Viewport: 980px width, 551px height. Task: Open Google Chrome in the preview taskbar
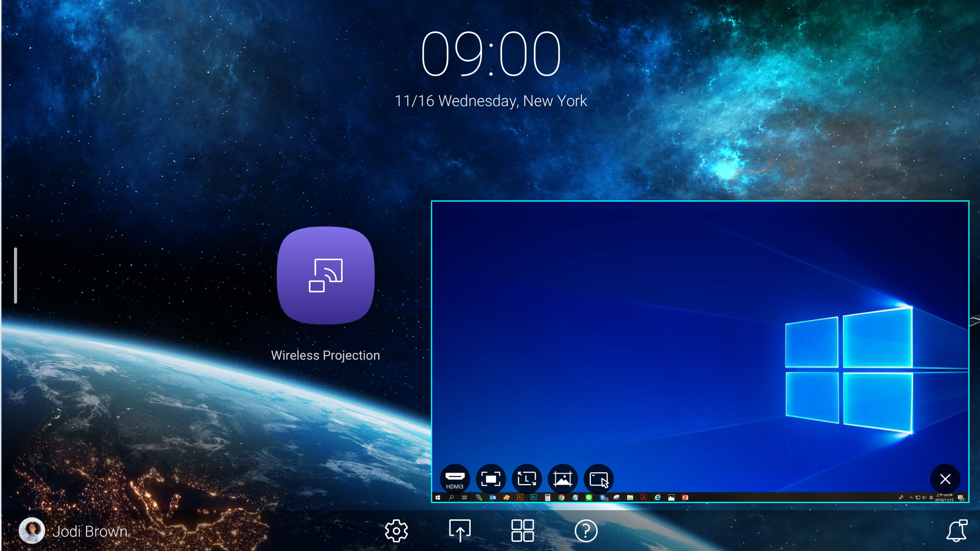click(561, 498)
